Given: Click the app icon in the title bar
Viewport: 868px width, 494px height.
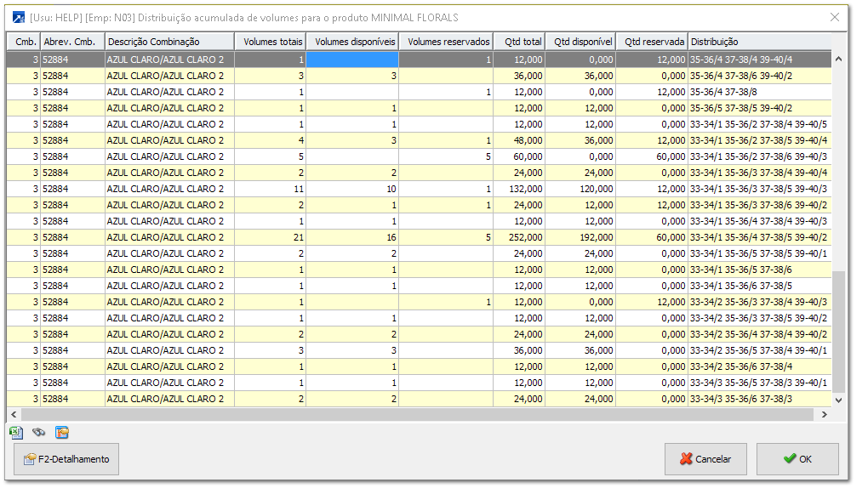Looking at the screenshot, I should [18, 18].
